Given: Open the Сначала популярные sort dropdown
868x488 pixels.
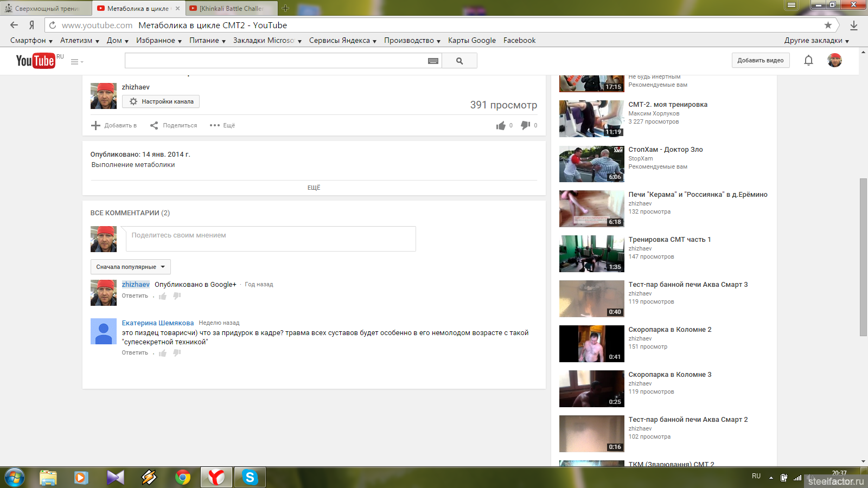Looking at the screenshot, I should pyautogui.click(x=130, y=267).
